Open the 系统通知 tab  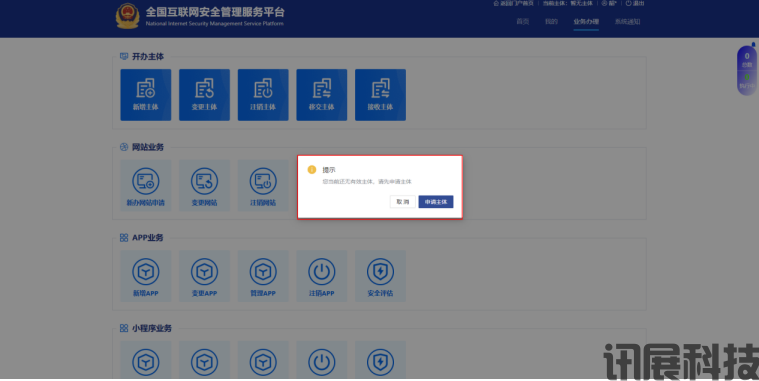coord(628,21)
